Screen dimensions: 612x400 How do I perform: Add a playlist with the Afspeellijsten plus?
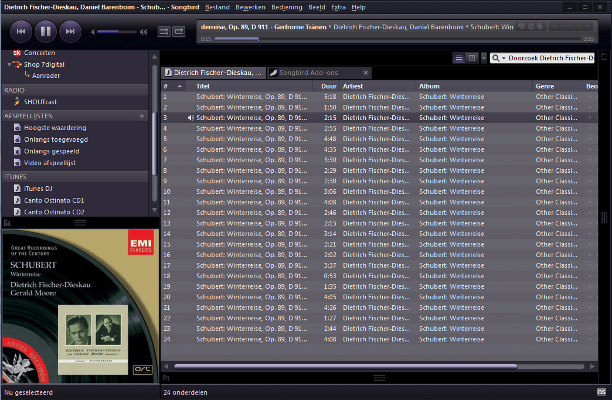tap(141, 116)
